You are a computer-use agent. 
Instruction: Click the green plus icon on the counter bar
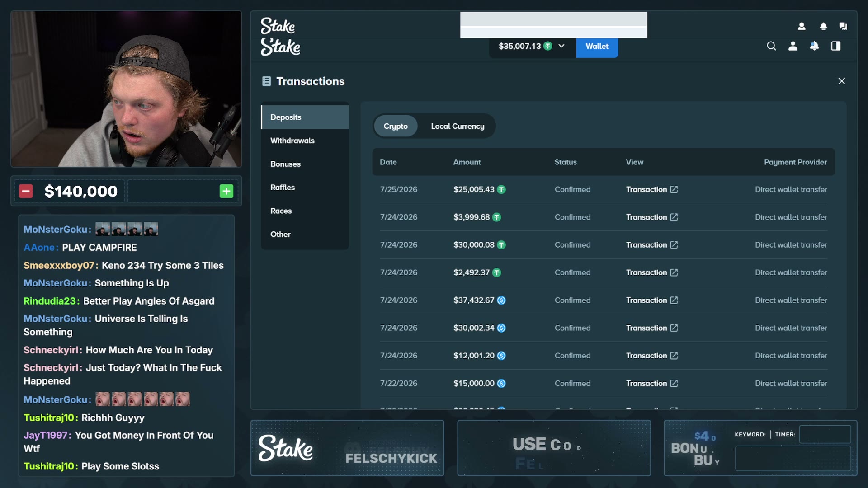click(226, 191)
